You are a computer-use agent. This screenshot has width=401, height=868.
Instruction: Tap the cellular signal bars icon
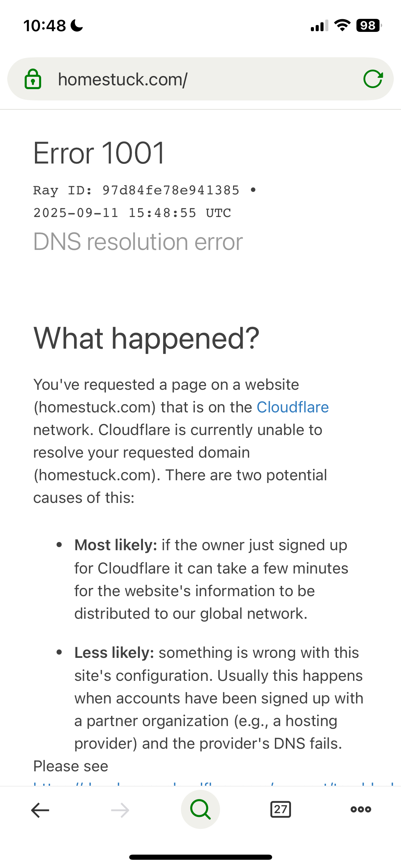point(319,26)
